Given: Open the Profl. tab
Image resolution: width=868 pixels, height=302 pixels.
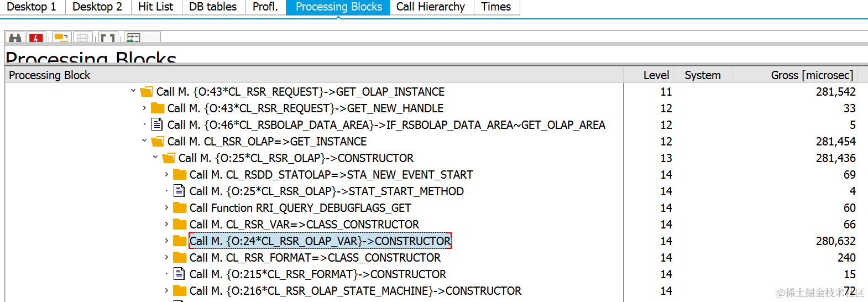Looking at the screenshot, I should 265,7.
